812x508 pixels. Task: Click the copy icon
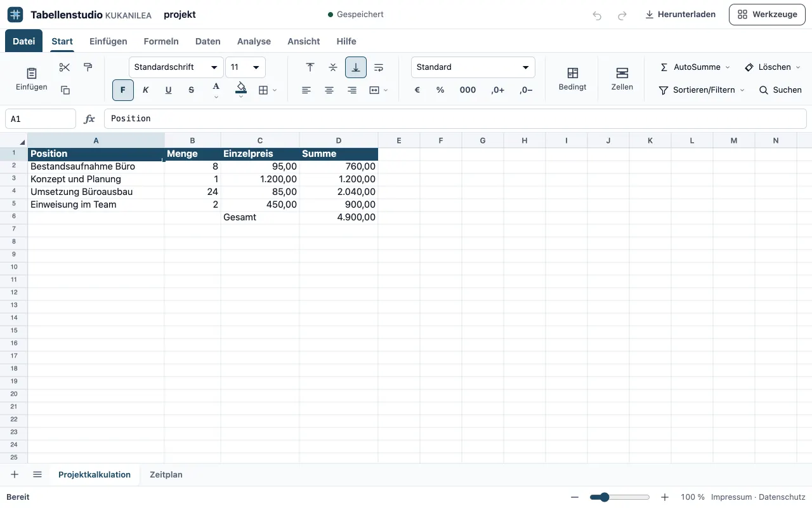65,90
